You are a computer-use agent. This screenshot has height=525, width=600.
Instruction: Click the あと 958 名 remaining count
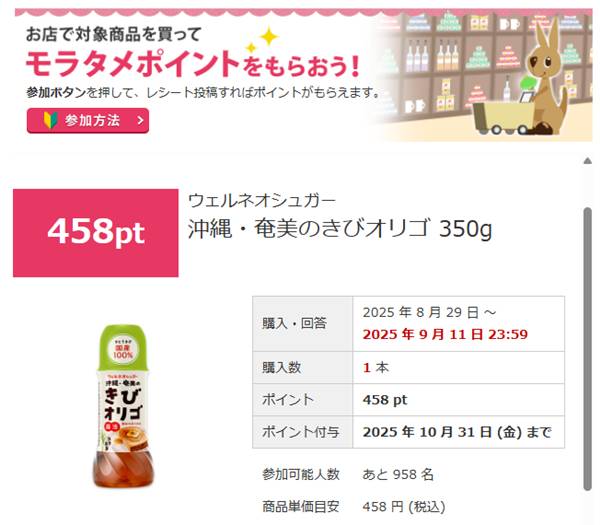(x=398, y=474)
